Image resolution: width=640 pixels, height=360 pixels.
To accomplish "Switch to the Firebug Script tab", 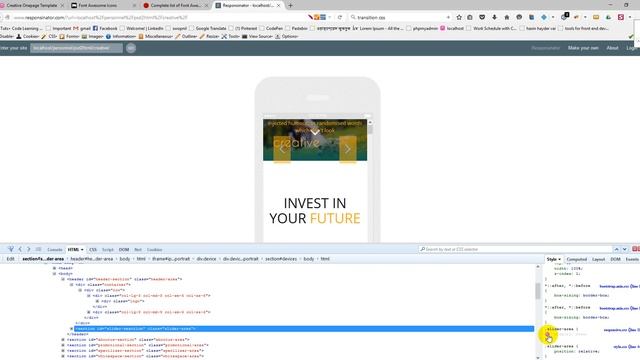I will click(x=108, y=249).
